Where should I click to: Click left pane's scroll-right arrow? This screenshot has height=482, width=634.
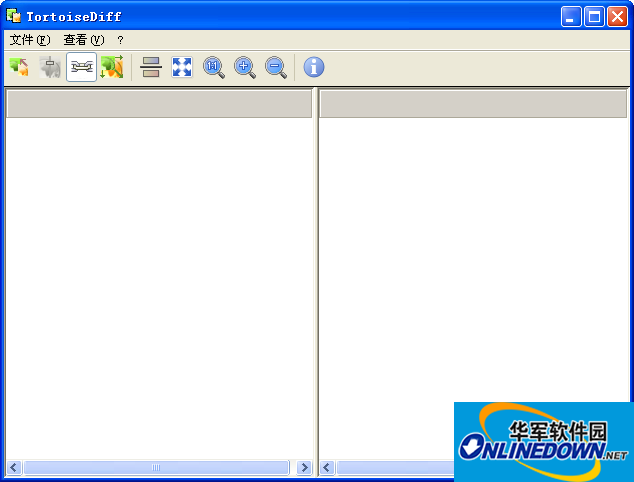click(304, 468)
